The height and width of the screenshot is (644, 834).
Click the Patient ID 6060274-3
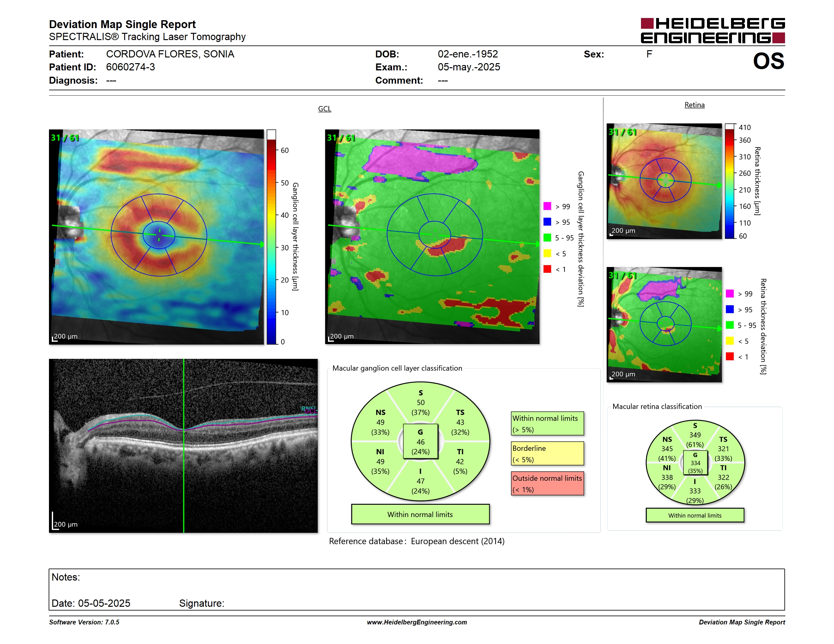(130, 67)
